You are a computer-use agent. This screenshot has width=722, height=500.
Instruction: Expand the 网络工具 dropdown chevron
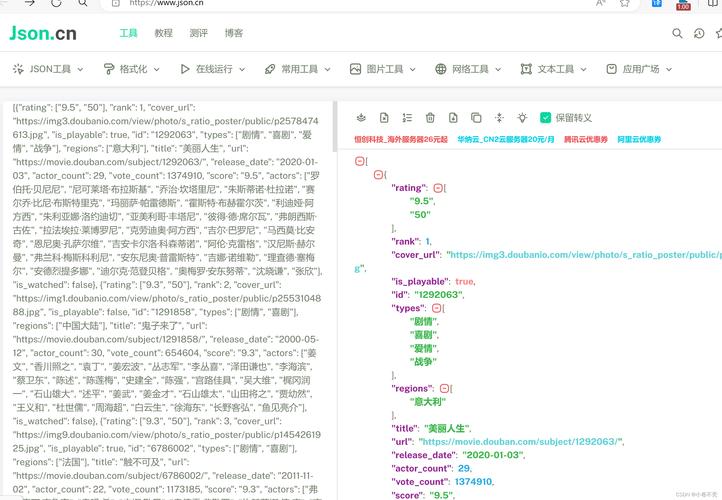[498, 70]
